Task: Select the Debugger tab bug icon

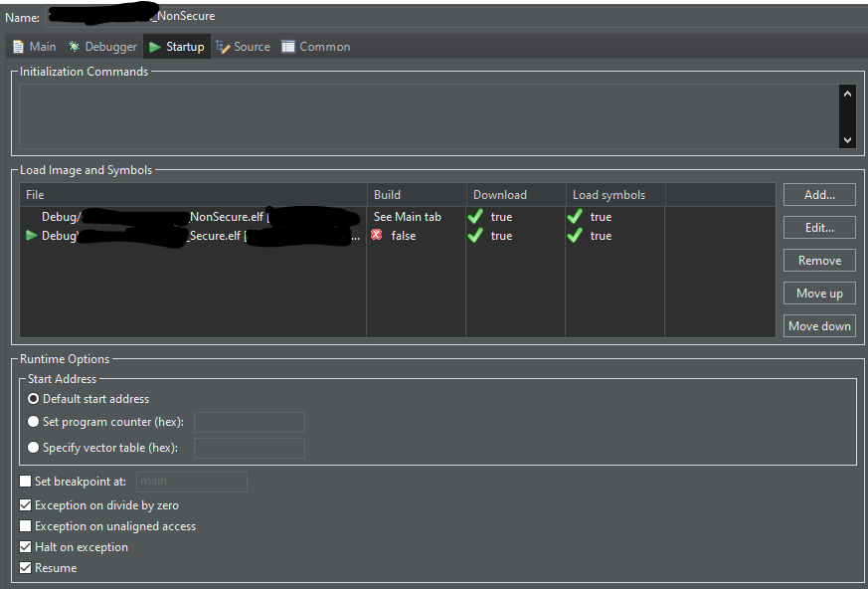Action: 73,46
